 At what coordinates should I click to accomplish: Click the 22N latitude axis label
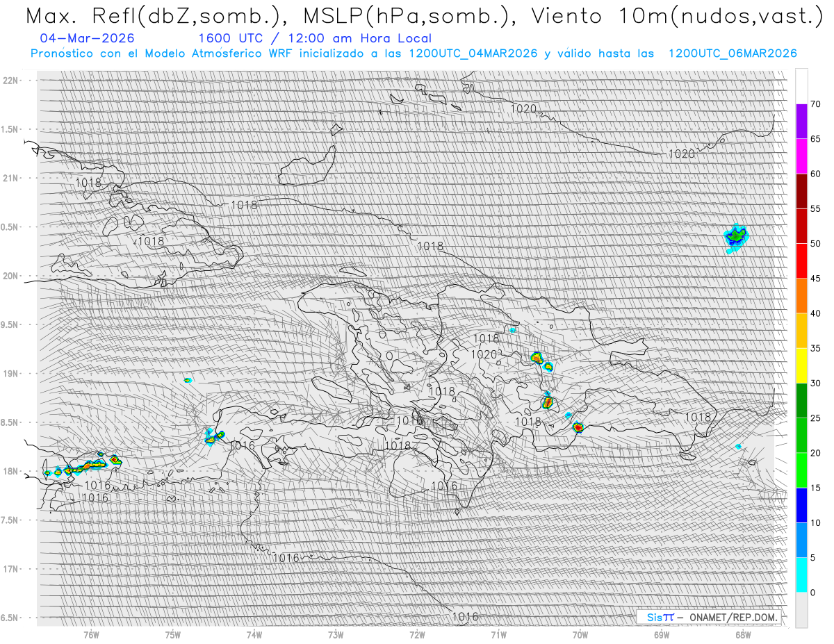click(x=12, y=81)
